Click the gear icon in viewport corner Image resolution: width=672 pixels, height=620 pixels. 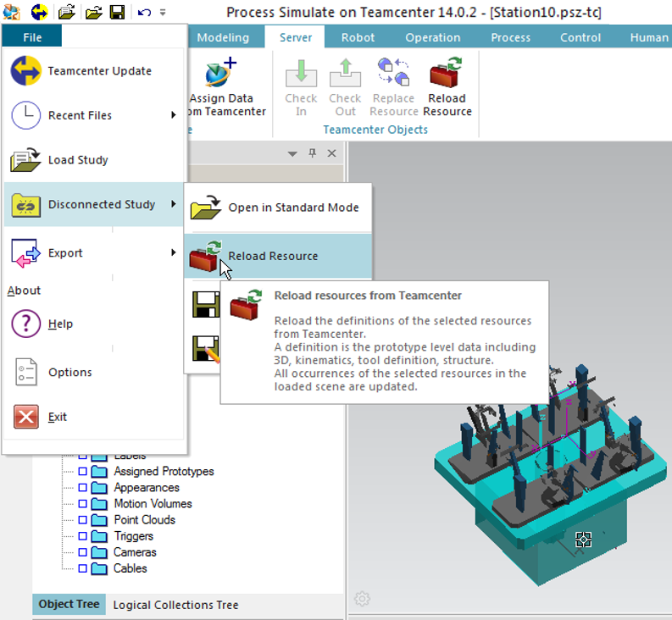tap(362, 599)
